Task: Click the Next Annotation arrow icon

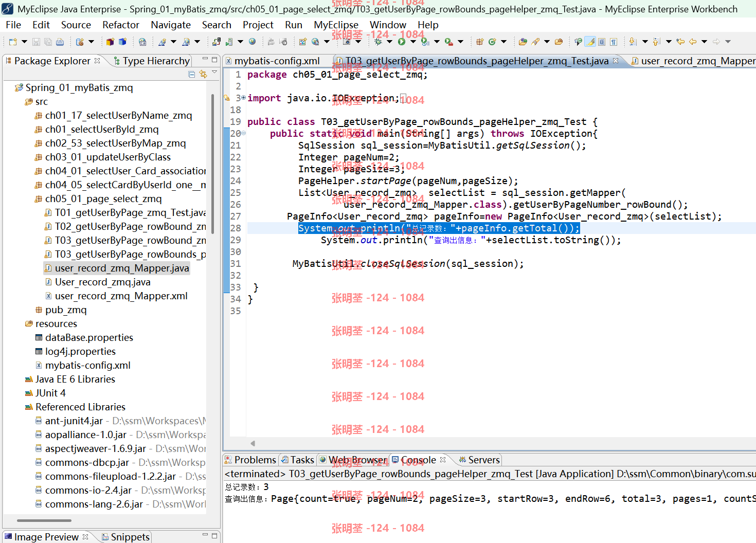Action: (x=633, y=42)
